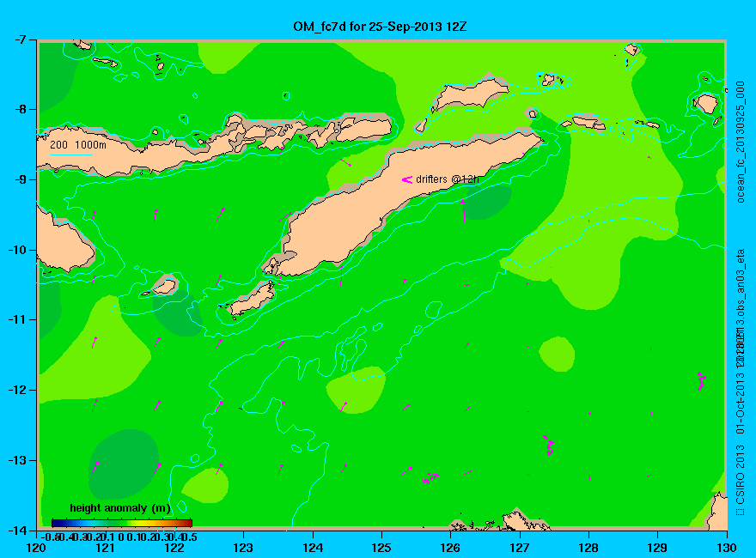This screenshot has width=756, height=558.
Task: Click the latitude tick label -10
Action: point(16,250)
